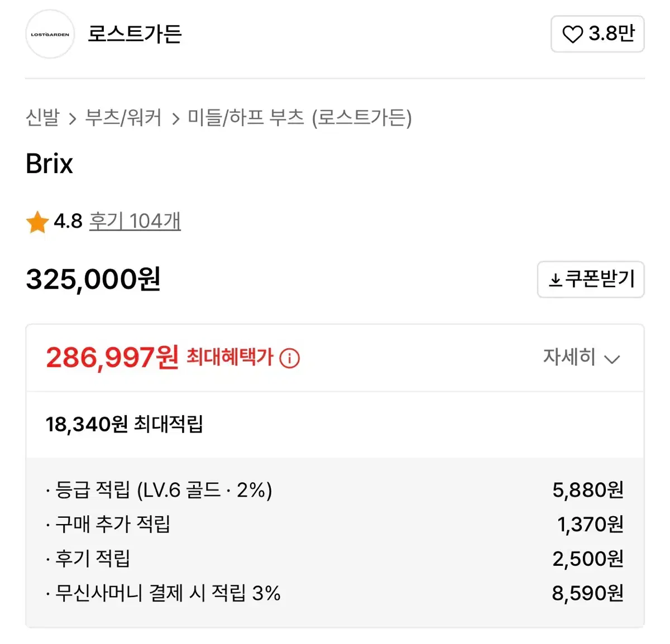Go to the 신발 category breadcrumb
Image resolution: width=670 pixels, height=644 pixels.
coord(42,118)
